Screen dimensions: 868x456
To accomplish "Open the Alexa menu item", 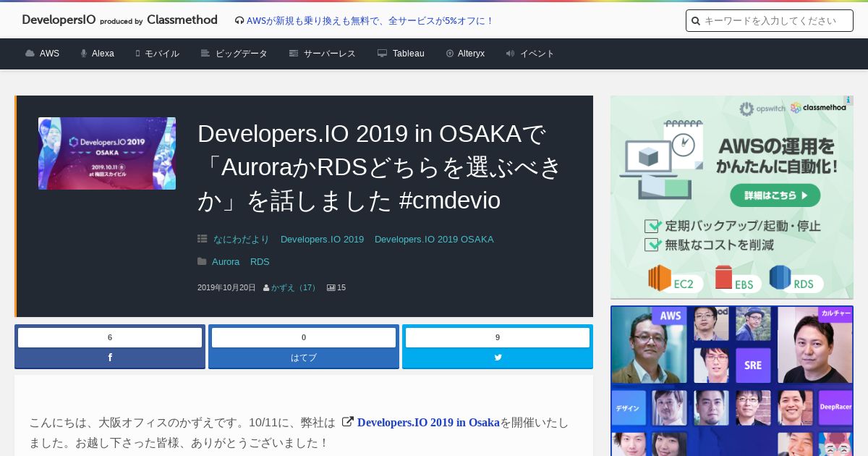I will [x=103, y=54].
